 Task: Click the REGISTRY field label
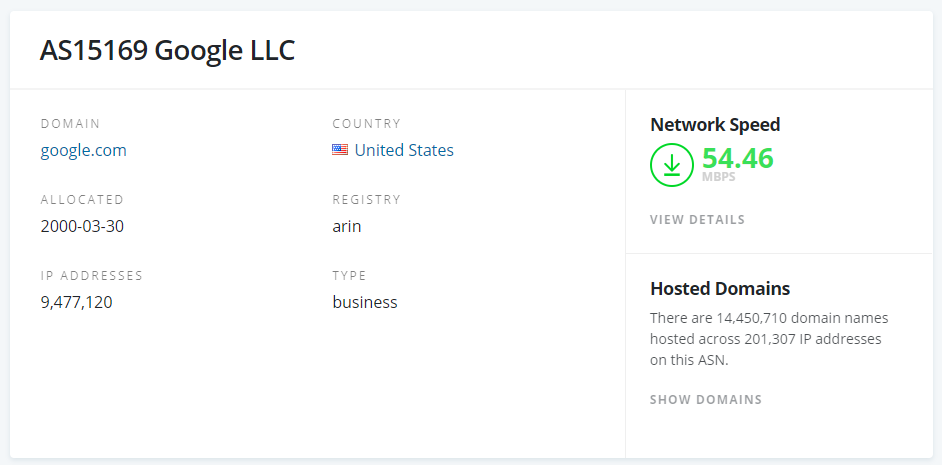(x=367, y=200)
